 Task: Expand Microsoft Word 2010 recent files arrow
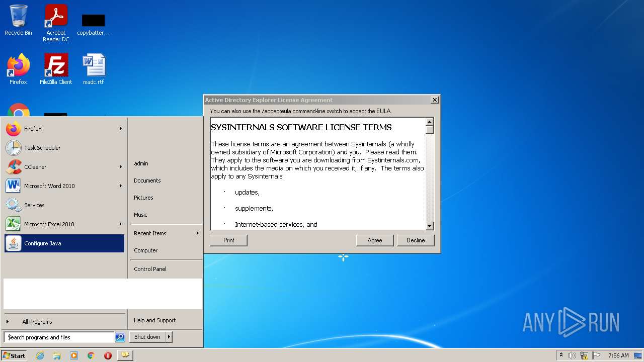click(x=121, y=186)
